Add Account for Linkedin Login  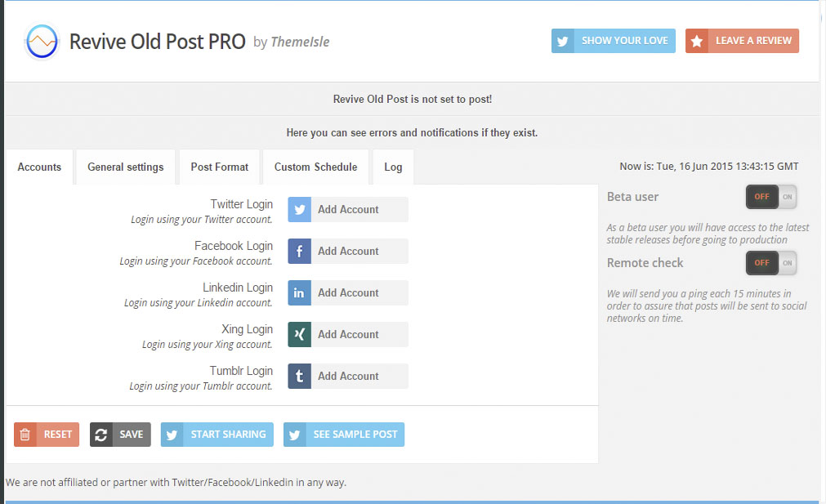click(x=348, y=292)
